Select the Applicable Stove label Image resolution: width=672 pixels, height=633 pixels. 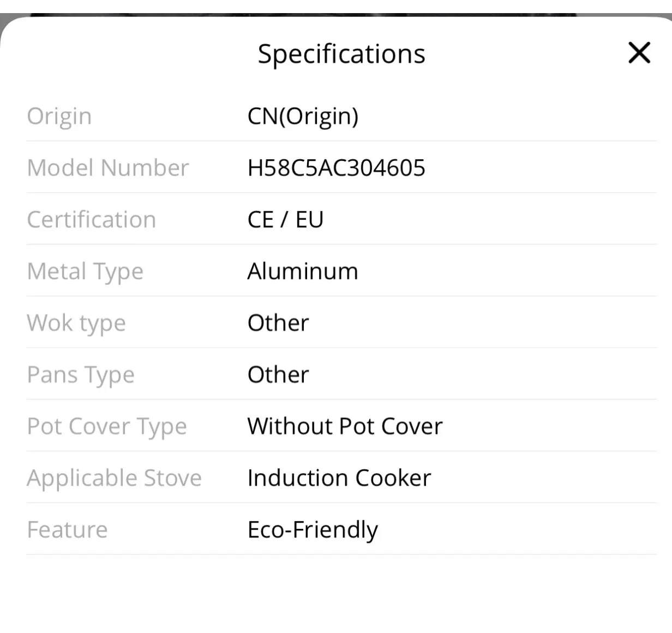(x=115, y=478)
